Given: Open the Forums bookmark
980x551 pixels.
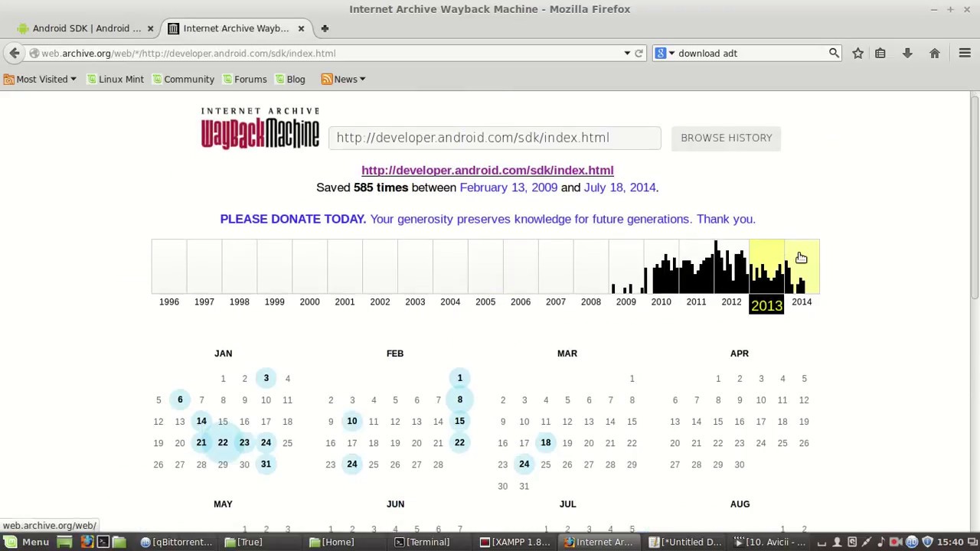Looking at the screenshot, I should click(244, 79).
